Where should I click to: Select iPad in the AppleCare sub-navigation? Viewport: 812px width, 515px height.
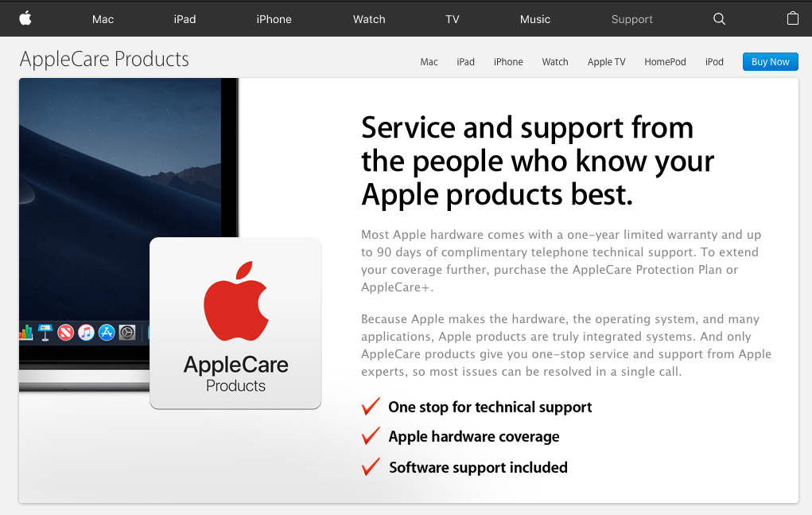(x=465, y=61)
